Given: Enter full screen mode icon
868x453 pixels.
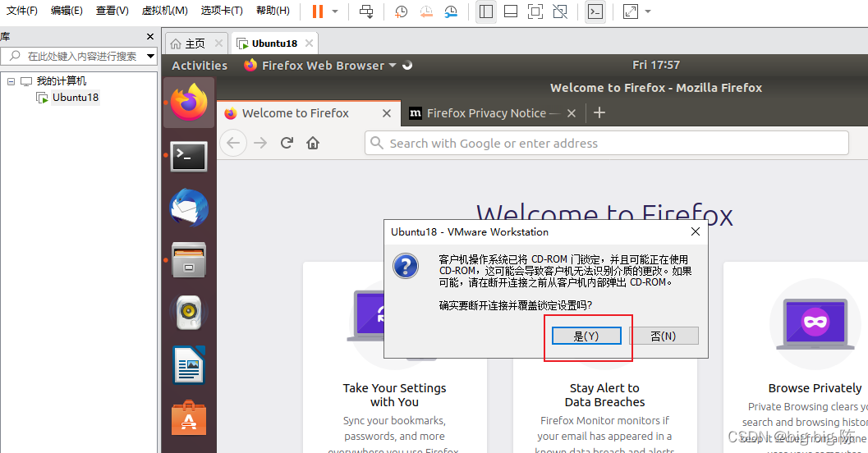Looking at the screenshot, I should [x=535, y=11].
